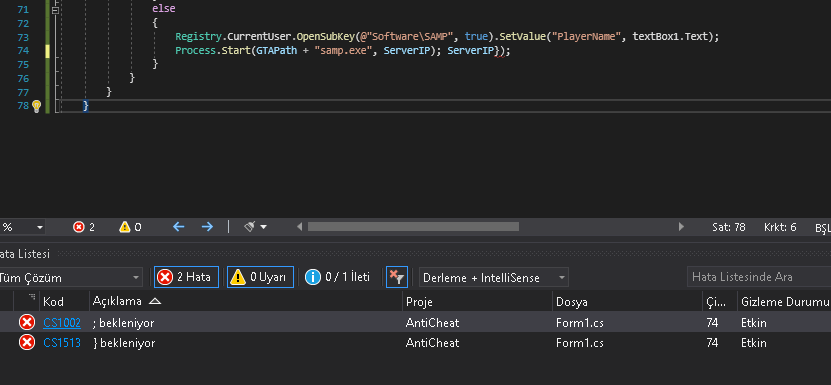Select the '} bekleniyor' error row
This screenshot has height=385, width=831.
pos(416,343)
